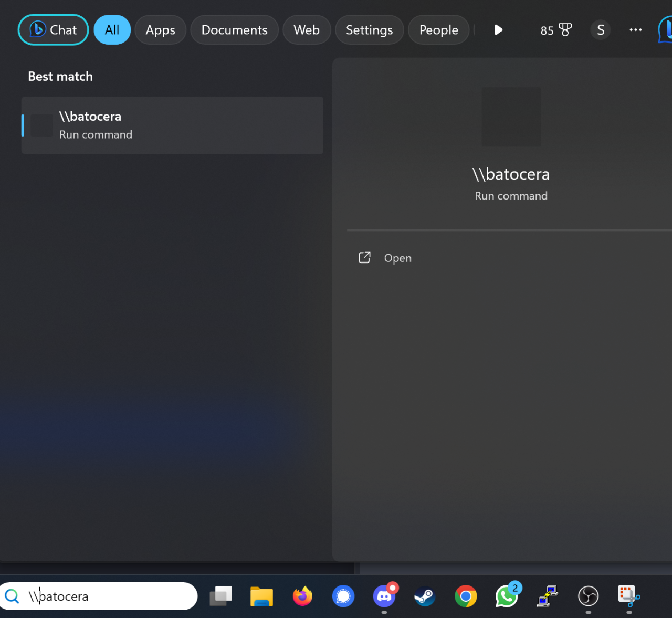Launch Firefox from the taskbar
This screenshot has height=618, width=672.
click(x=302, y=596)
